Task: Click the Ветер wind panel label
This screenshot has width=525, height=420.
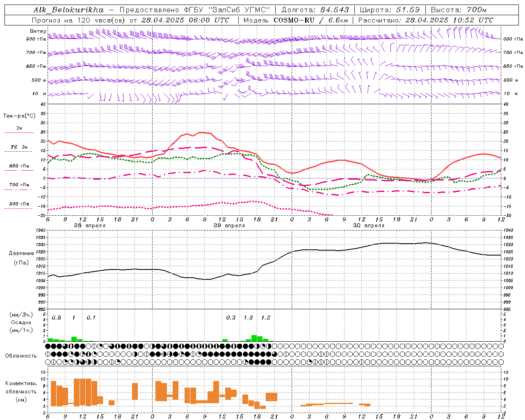Action: (x=38, y=31)
